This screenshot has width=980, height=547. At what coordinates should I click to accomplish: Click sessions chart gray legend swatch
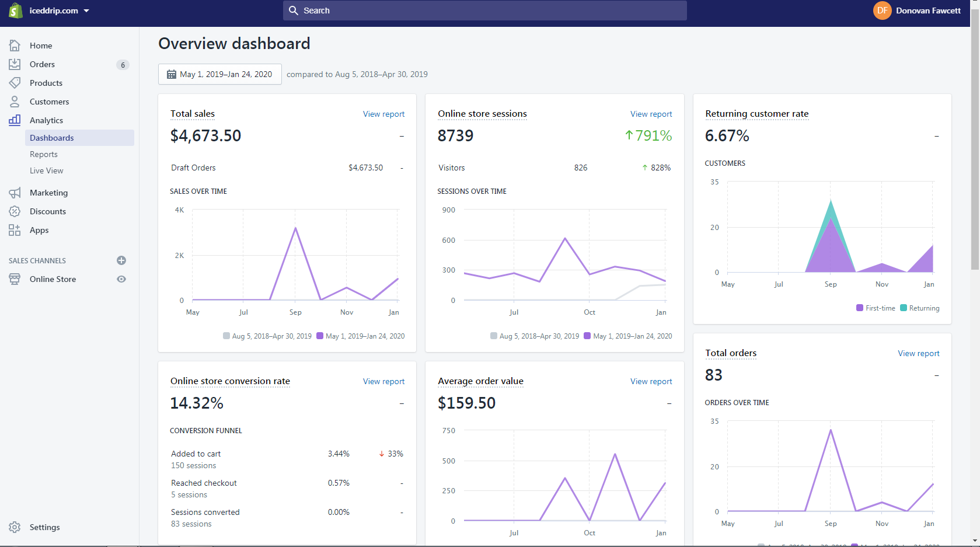pos(494,336)
